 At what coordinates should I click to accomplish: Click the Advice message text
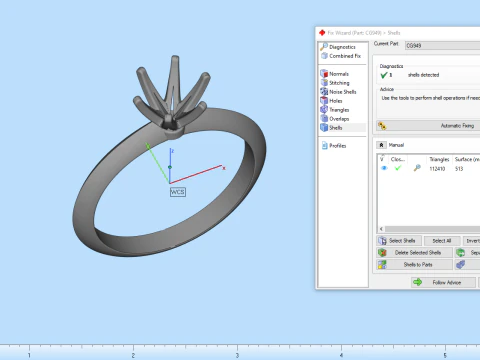pyautogui.click(x=431, y=98)
